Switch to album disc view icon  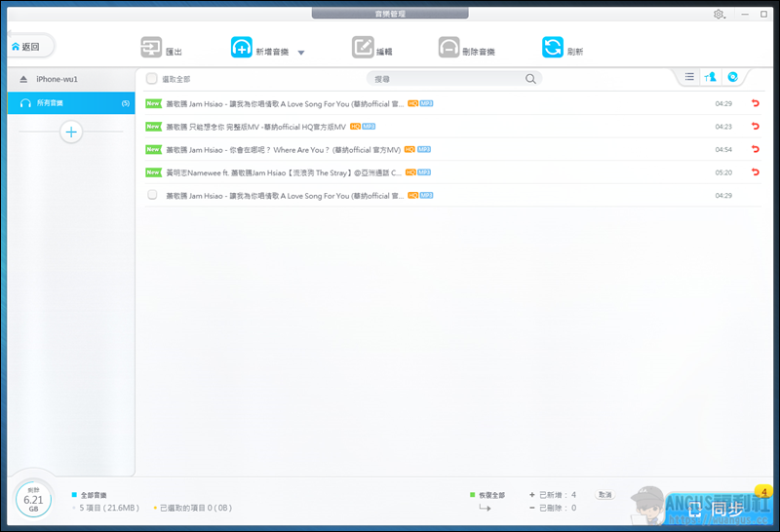tap(733, 78)
